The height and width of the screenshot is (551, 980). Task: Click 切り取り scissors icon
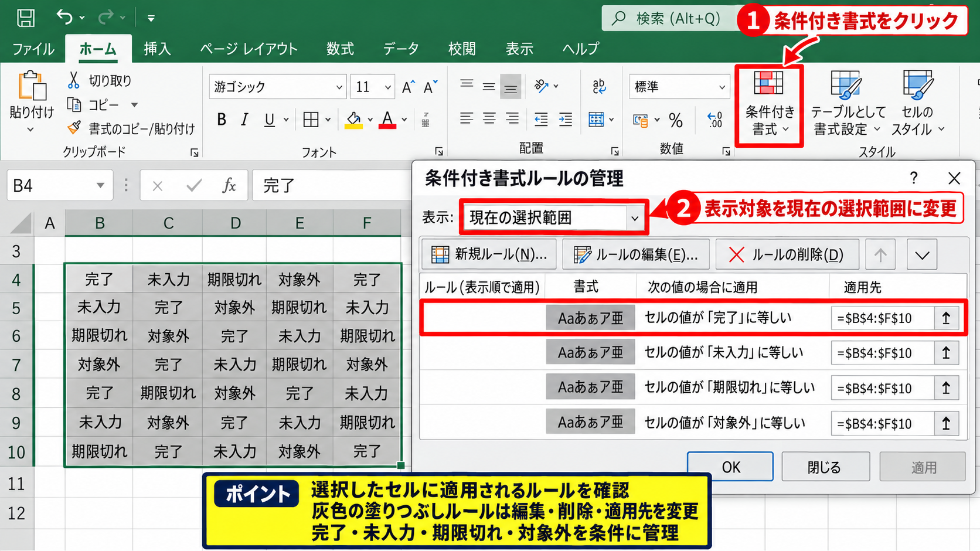pos(73,80)
